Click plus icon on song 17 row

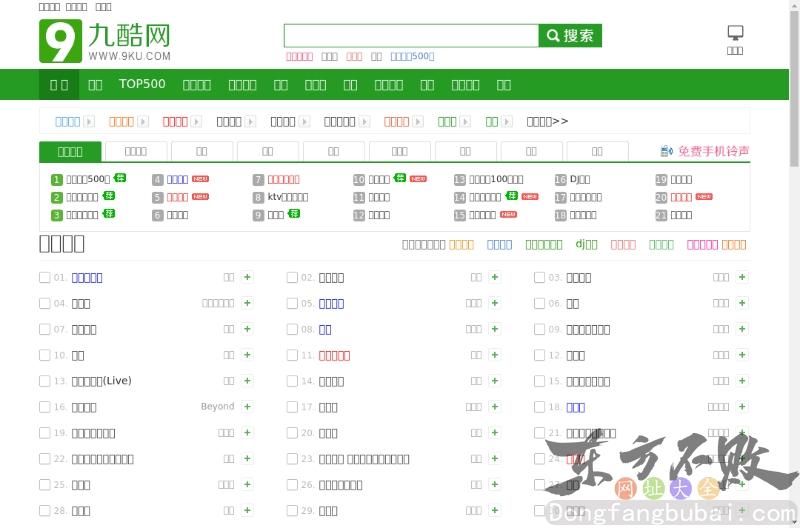click(x=494, y=407)
